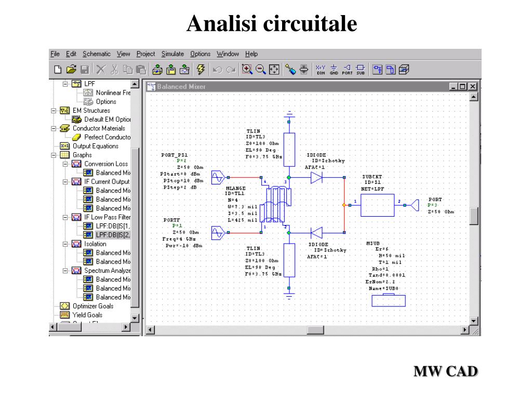This screenshot has width=532, height=399.
Task: Click the Copy icon in the toolbar
Action: 128,70
